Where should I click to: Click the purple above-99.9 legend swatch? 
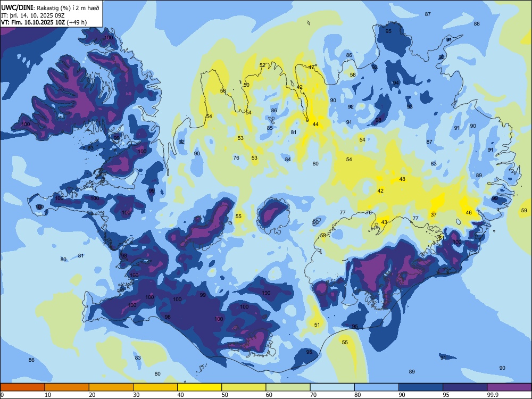click(x=509, y=387)
